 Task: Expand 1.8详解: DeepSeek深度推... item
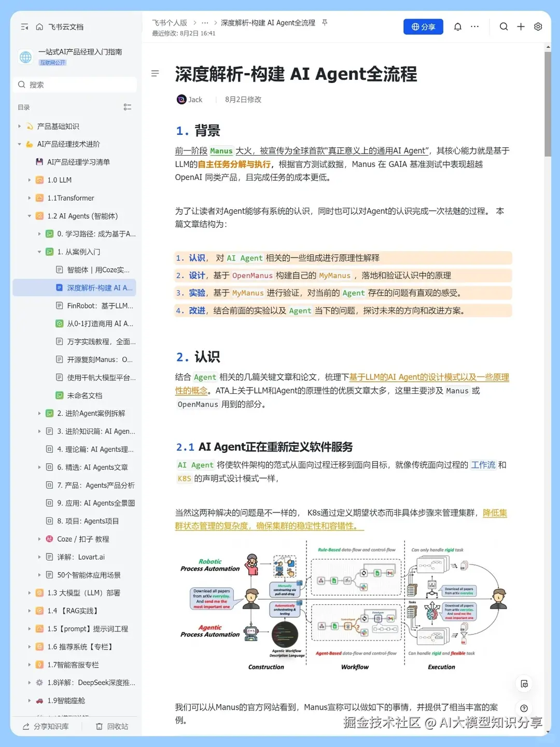tap(30, 683)
